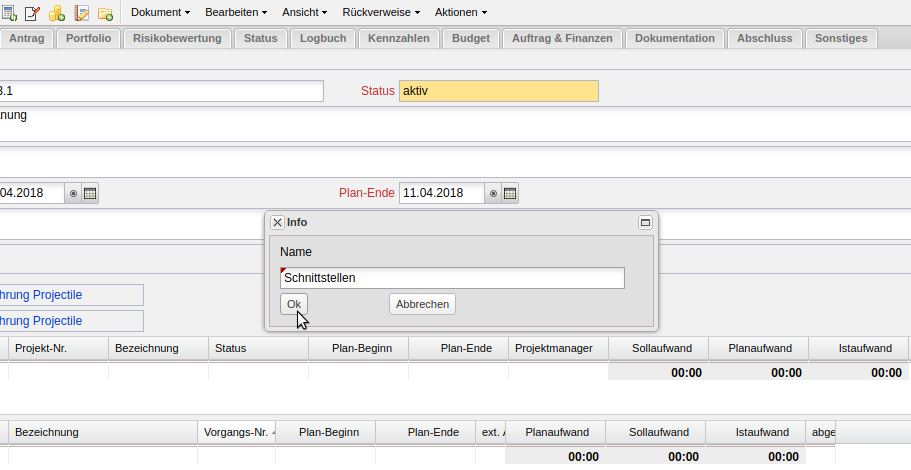Click the notepad with pencil toolbar icon
This screenshot has height=470, width=911.
click(82, 13)
